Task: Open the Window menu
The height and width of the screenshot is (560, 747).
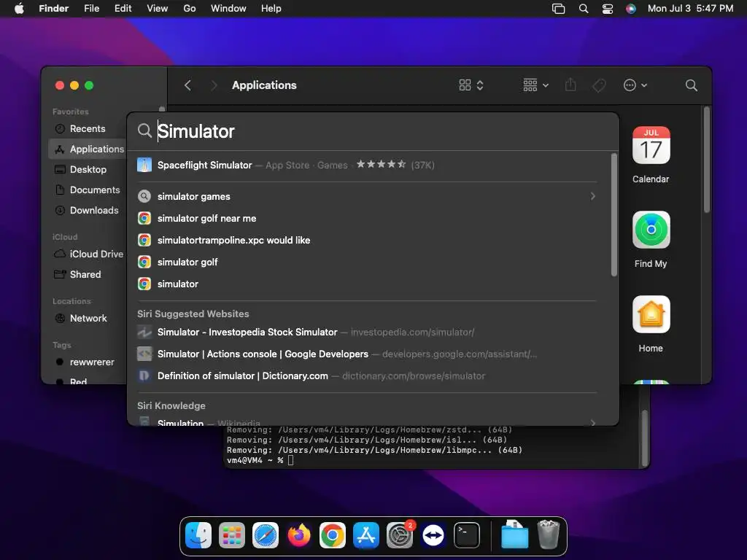Action: (228, 9)
